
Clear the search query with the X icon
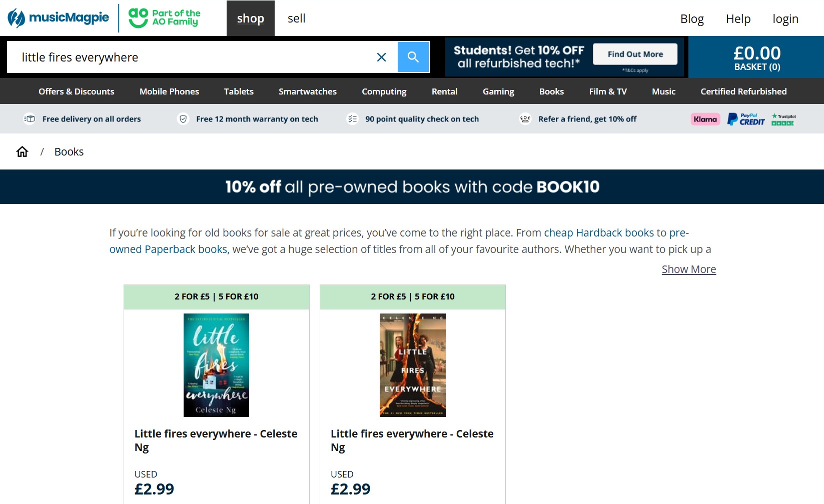(x=382, y=57)
